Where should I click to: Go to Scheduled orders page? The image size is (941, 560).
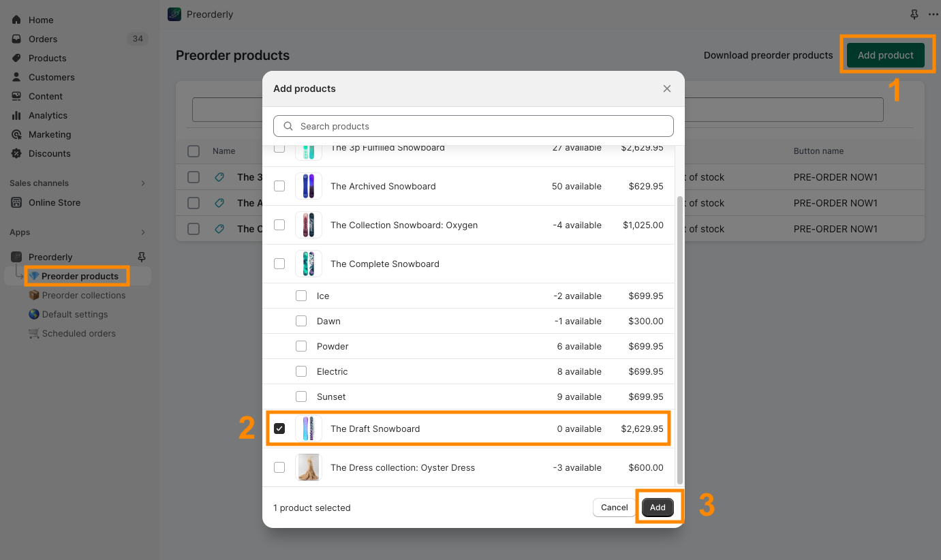click(x=78, y=334)
